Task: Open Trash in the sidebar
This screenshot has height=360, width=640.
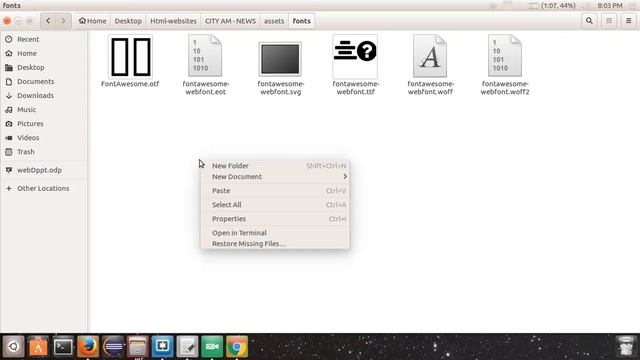Action: coord(43,152)
